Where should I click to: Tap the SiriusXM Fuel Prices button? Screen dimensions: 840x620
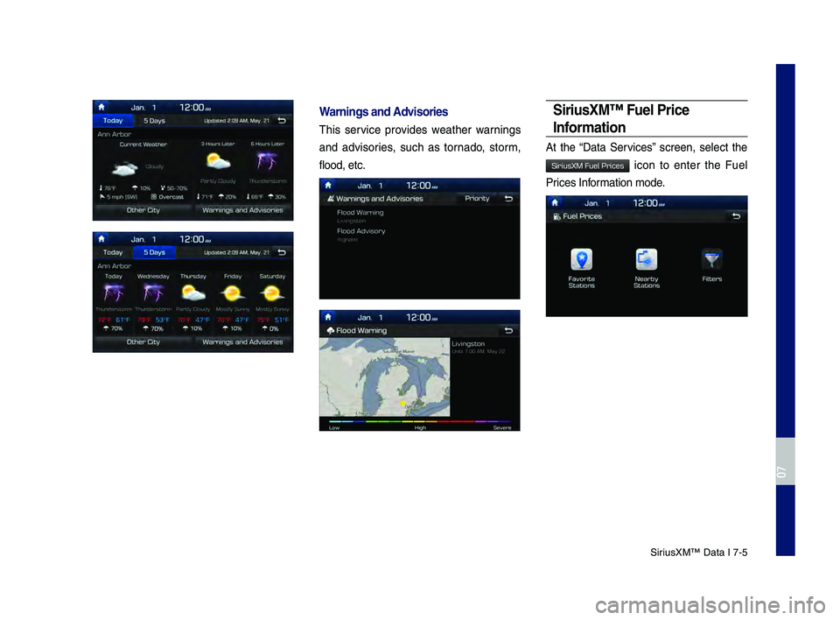587,166
